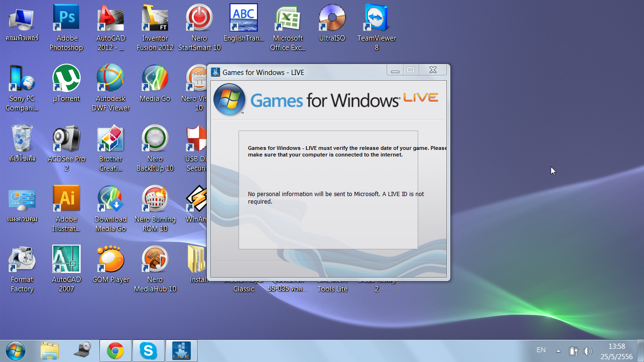Click the Games for Windows LIVE taskbar button

coord(182,351)
